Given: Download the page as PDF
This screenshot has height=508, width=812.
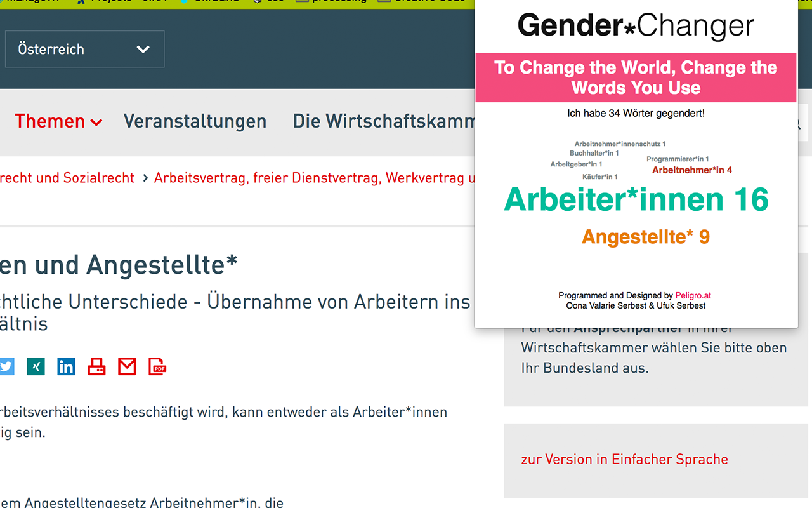Looking at the screenshot, I should [x=157, y=366].
